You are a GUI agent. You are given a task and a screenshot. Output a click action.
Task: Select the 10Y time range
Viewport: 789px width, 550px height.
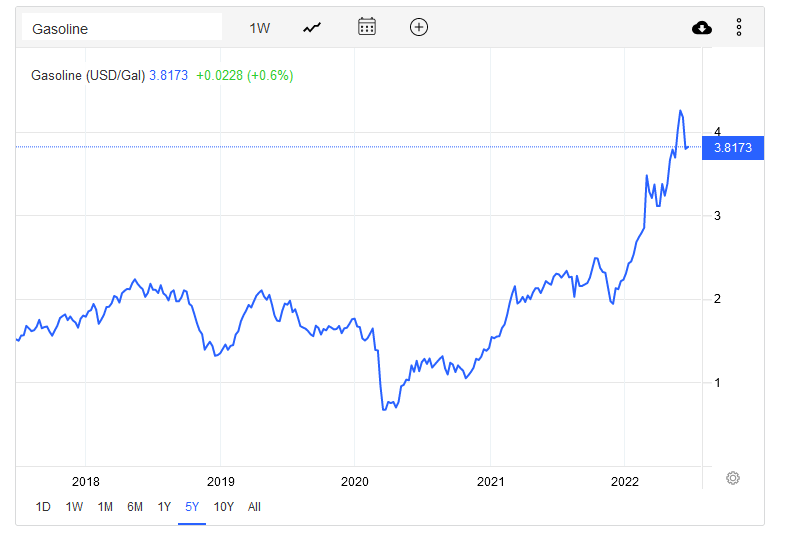click(x=223, y=507)
